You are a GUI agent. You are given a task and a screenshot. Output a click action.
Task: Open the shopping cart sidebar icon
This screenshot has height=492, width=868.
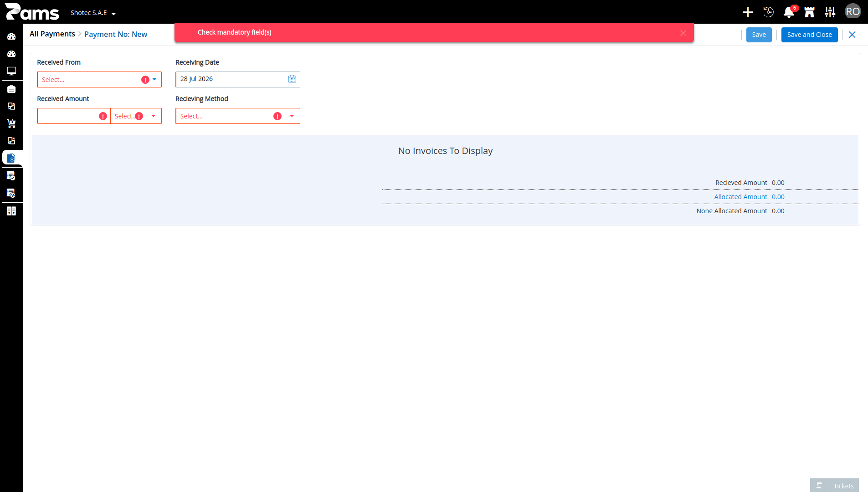point(11,123)
